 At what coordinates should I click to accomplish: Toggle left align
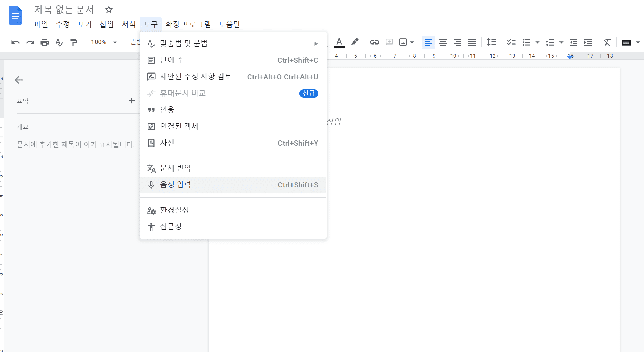click(428, 42)
